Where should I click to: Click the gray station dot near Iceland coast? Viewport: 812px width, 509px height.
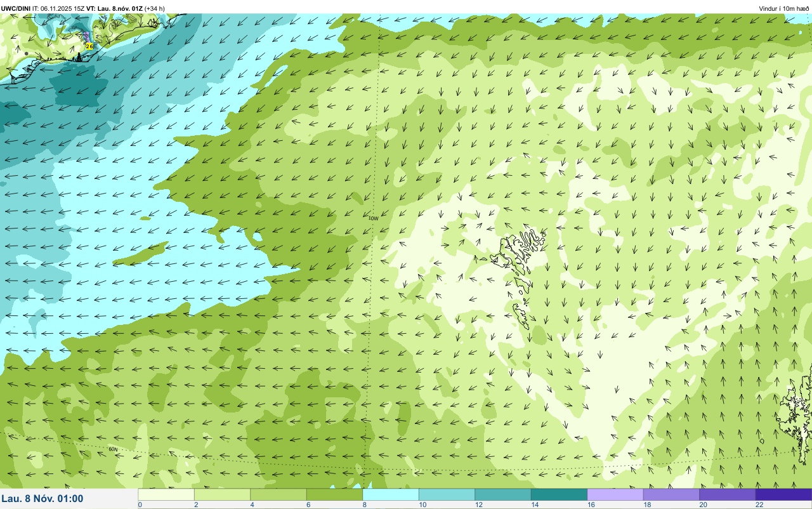[x=27, y=55]
